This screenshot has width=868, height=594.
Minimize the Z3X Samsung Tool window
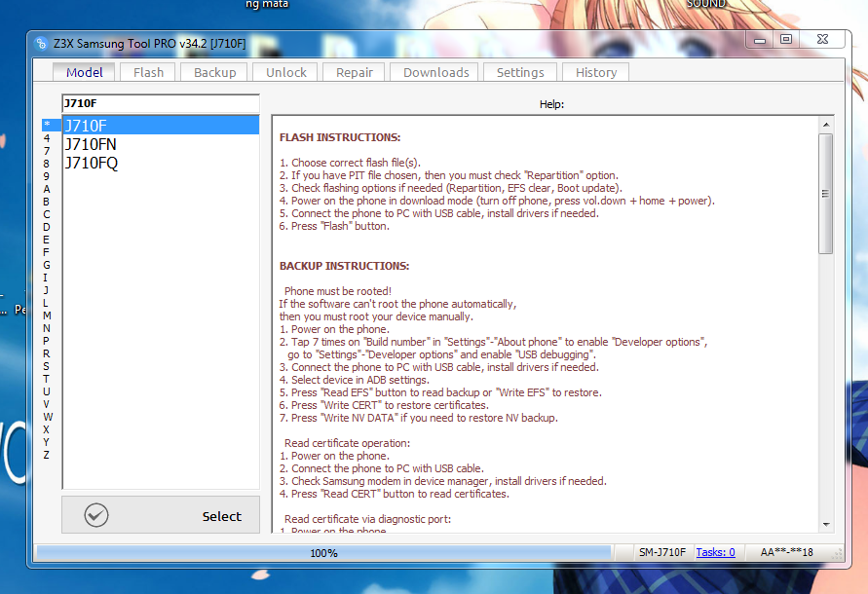click(x=760, y=40)
